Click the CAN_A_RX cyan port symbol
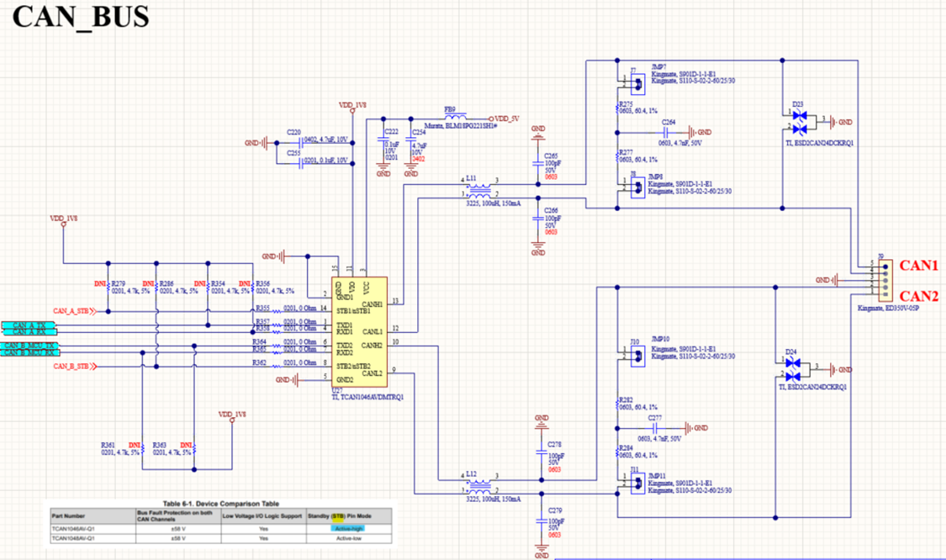Screen dimensions: 946x560 pos(29,332)
